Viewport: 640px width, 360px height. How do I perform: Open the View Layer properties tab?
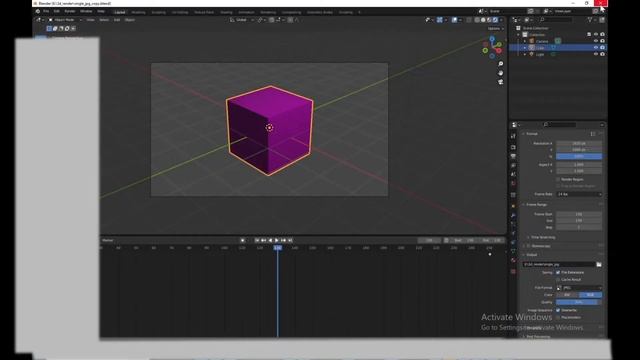(x=513, y=165)
